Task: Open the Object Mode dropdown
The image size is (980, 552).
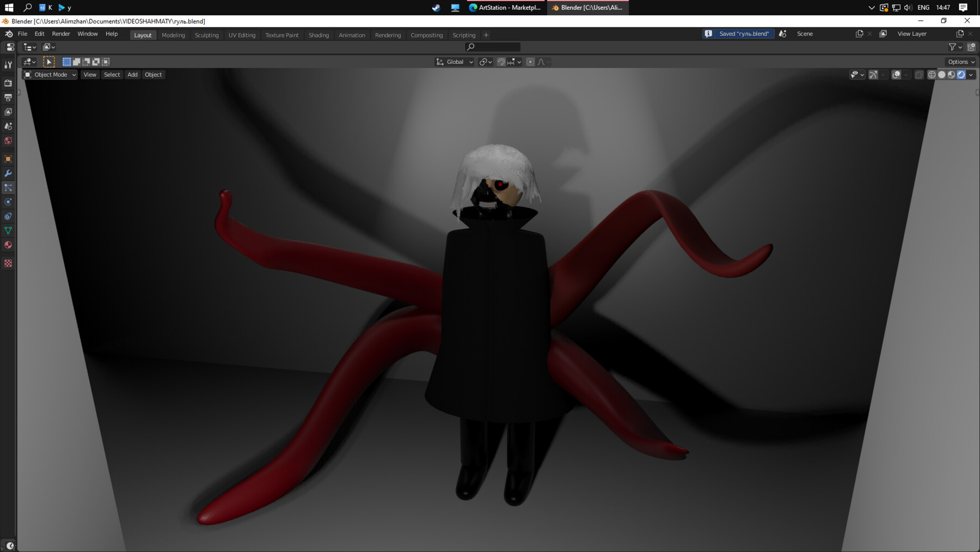Action: pos(50,75)
